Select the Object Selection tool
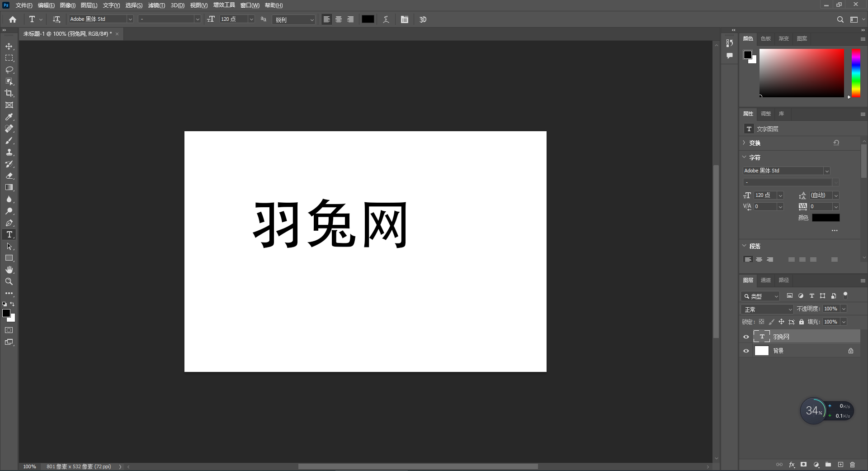868x471 pixels. tap(9, 81)
